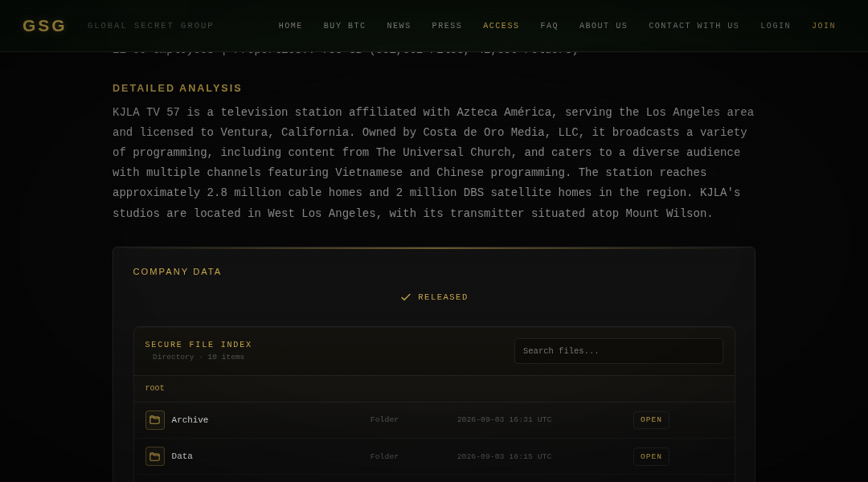Click the root breadcrumb
Viewport: 868px width, 482px height.
[154, 388]
